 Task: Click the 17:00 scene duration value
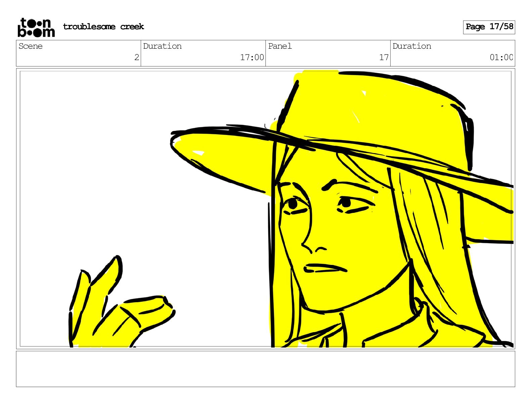coord(252,57)
